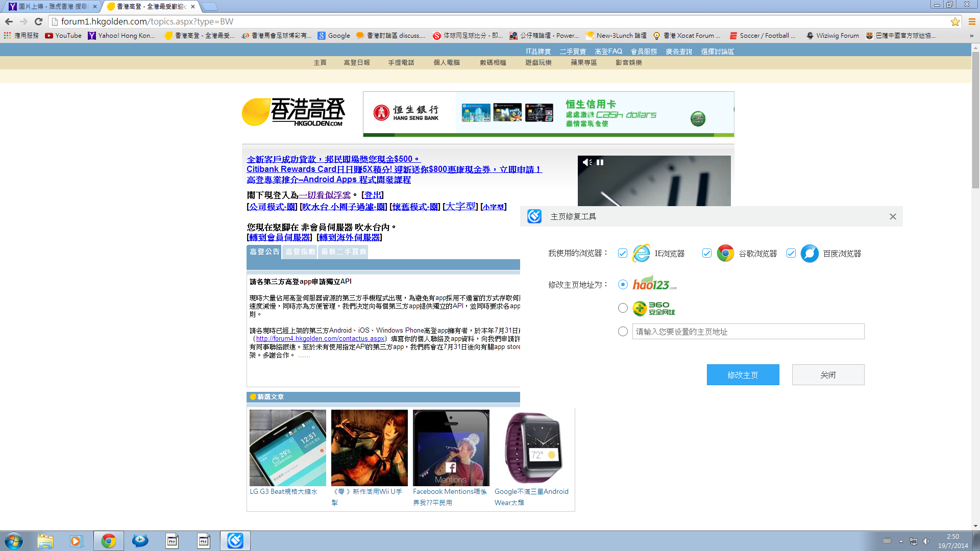Select the custom homepage address radio option
The height and width of the screenshot is (551, 980).
(x=623, y=331)
